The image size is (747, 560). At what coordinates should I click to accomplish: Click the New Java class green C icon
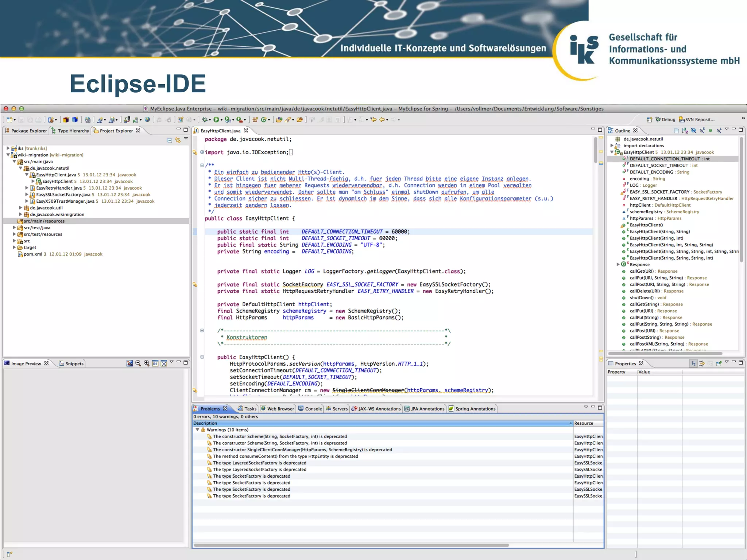[263, 120]
